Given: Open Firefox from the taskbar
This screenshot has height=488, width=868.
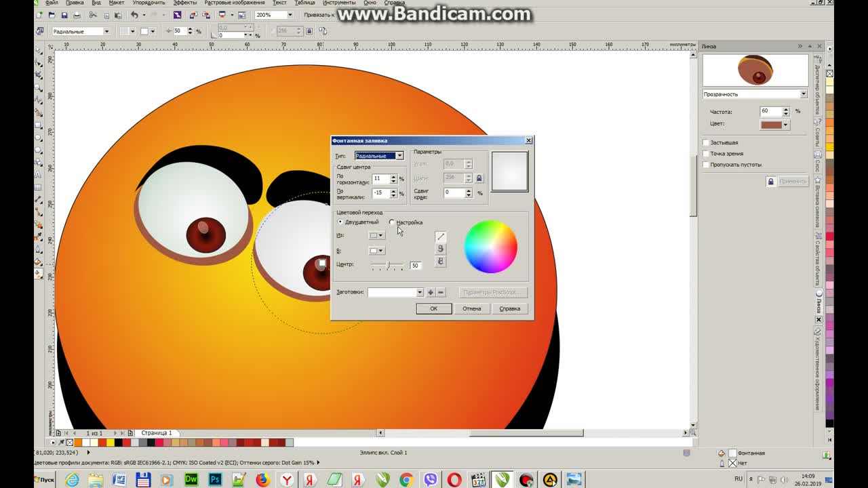Looking at the screenshot, I should 262,480.
